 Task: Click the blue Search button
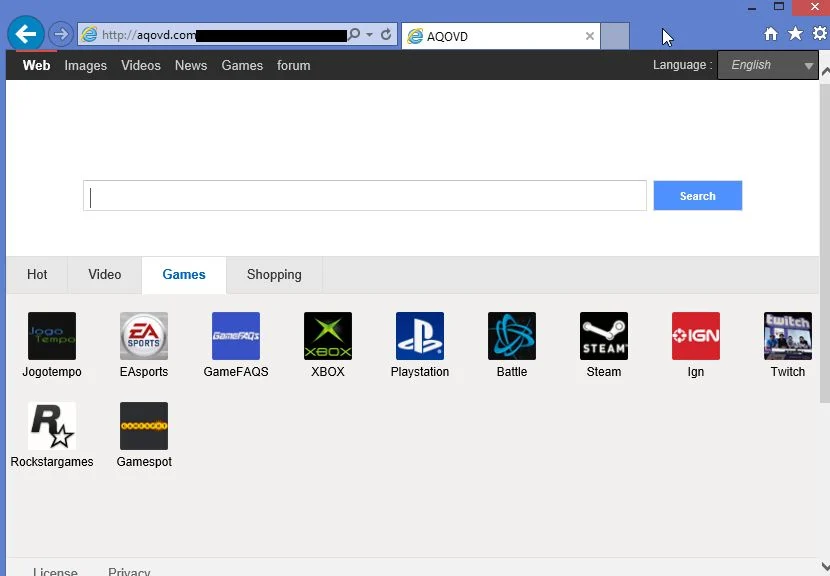698,196
